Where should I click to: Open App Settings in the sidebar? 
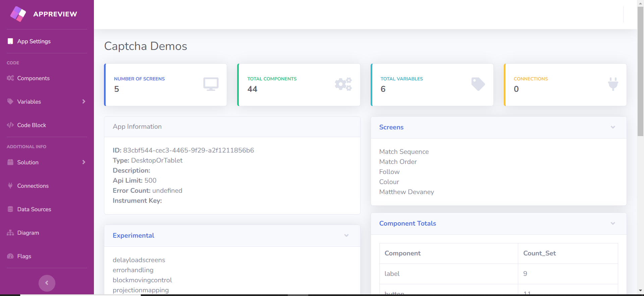click(x=34, y=41)
